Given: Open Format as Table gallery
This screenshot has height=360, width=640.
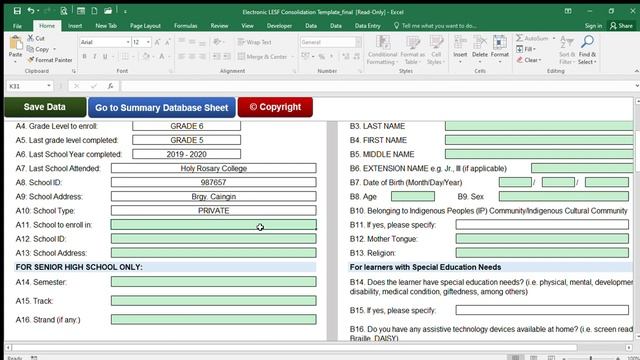Looking at the screenshot, I should tap(413, 50).
